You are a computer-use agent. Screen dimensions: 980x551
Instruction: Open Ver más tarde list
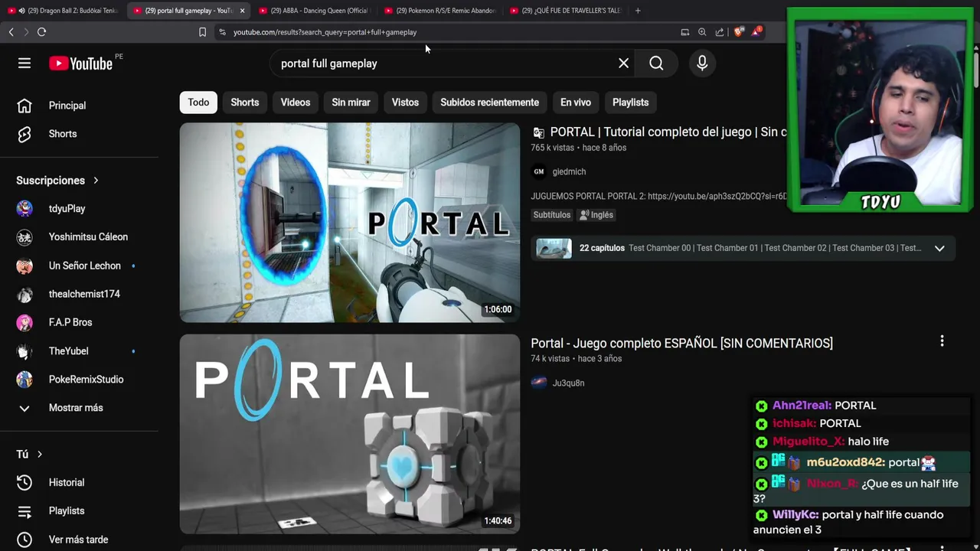(x=80, y=540)
